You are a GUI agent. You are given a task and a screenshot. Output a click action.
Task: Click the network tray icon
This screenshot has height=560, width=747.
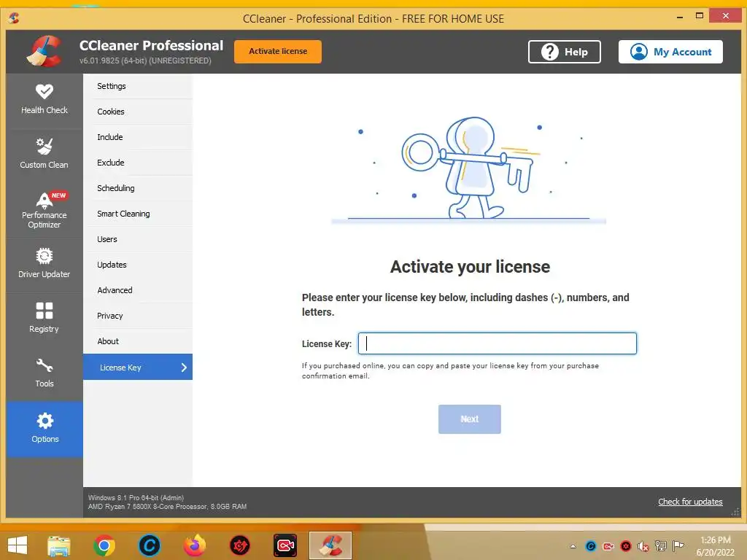click(661, 546)
